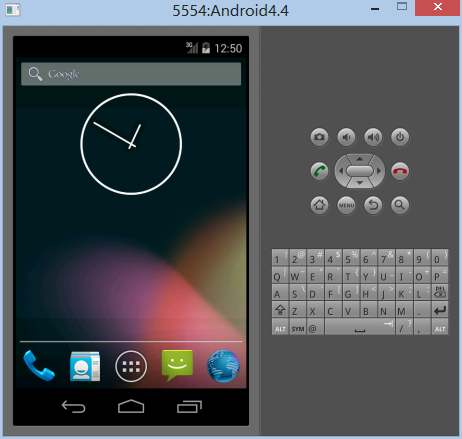Open the app drawer launcher
Viewport: 462px width, 439px height.
pos(131,366)
